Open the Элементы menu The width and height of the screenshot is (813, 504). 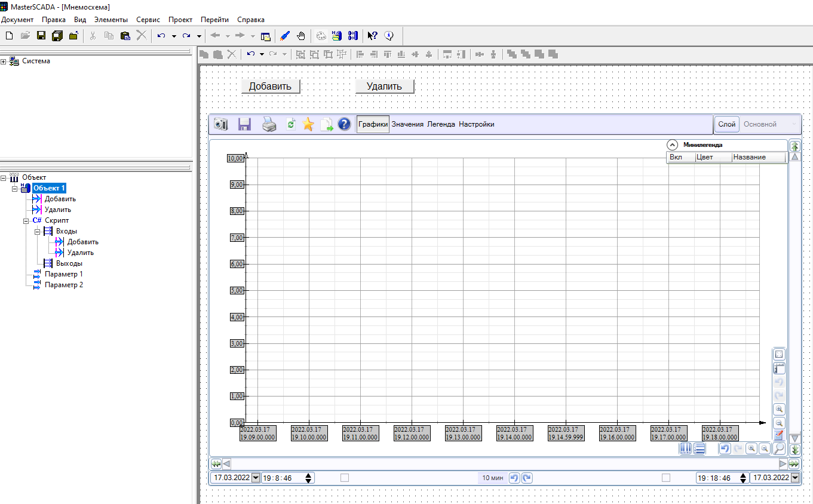111,20
